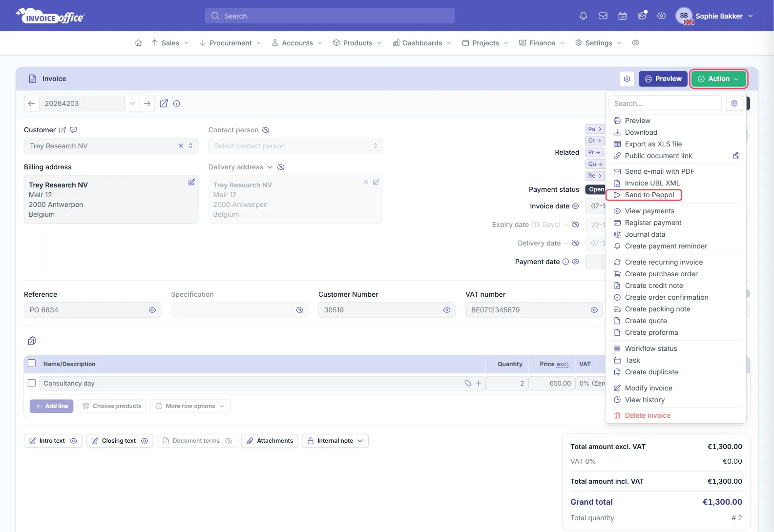
Task: Open gear icon in Action menu search
Action: (x=734, y=103)
